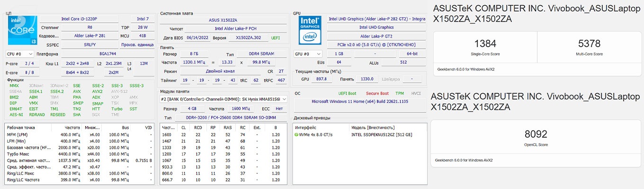
Task: Click the AVX2 feature flag
Action: point(97,91)
